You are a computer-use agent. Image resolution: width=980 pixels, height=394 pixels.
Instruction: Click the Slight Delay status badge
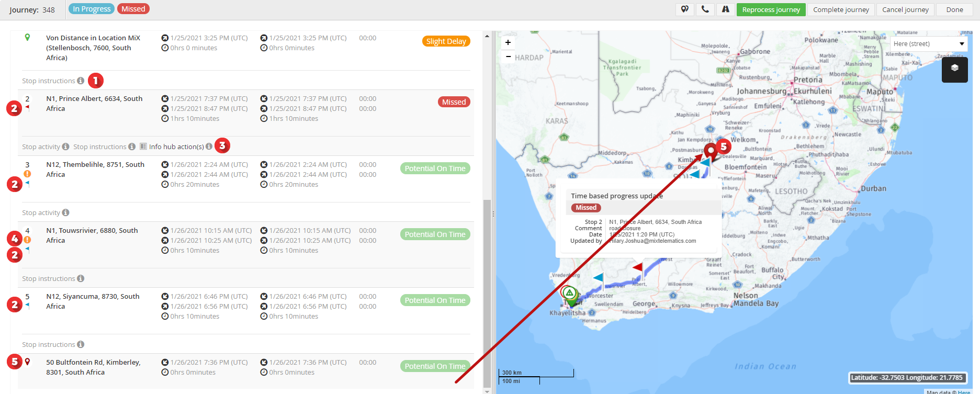(x=446, y=41)
